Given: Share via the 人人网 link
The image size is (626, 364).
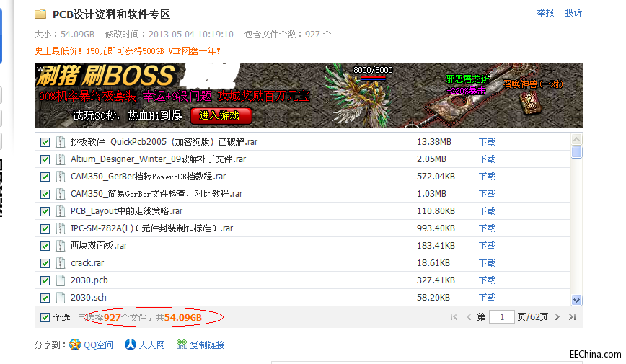Looking at the screenshot, I should point(152,345).
